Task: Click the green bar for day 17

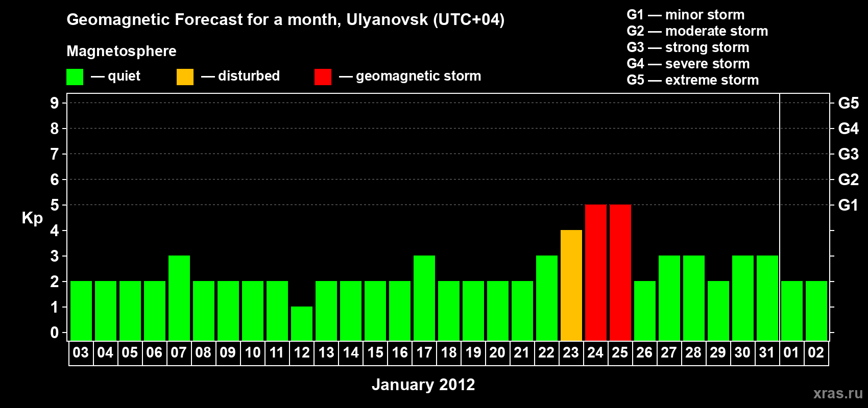Action: point(424,298)
